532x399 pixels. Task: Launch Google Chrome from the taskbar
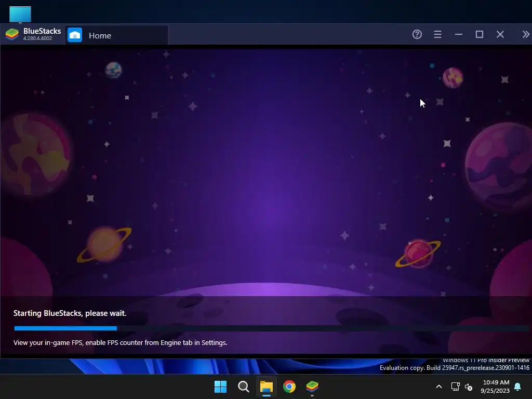tap(289, 387)
